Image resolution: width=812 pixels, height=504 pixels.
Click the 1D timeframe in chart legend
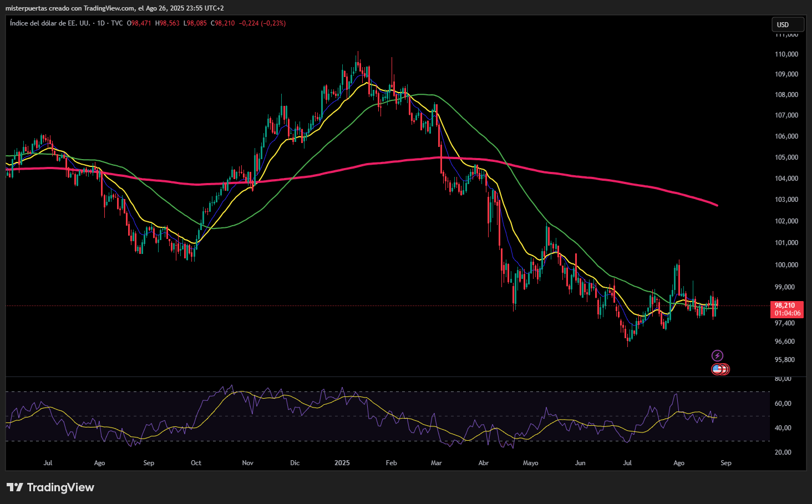pyautogui.click(x=101, y=23)
